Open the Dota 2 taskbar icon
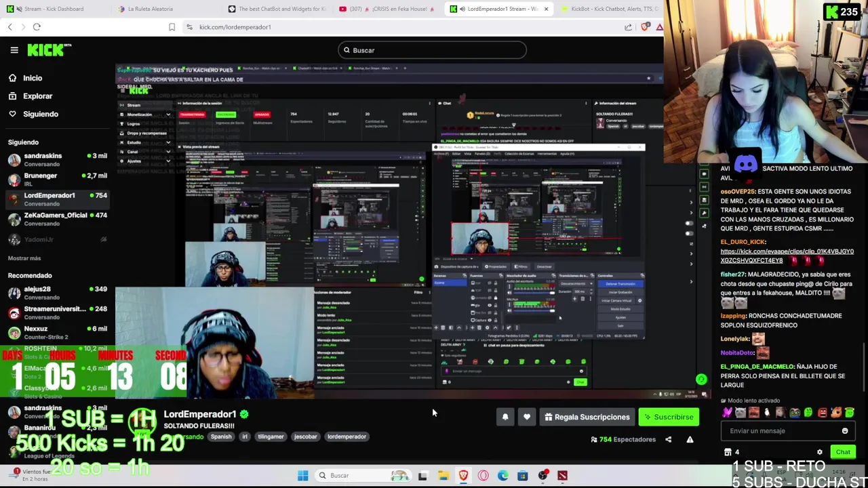Image resolution: width=868 pixels, height=488 pixels. coord(562,476)
